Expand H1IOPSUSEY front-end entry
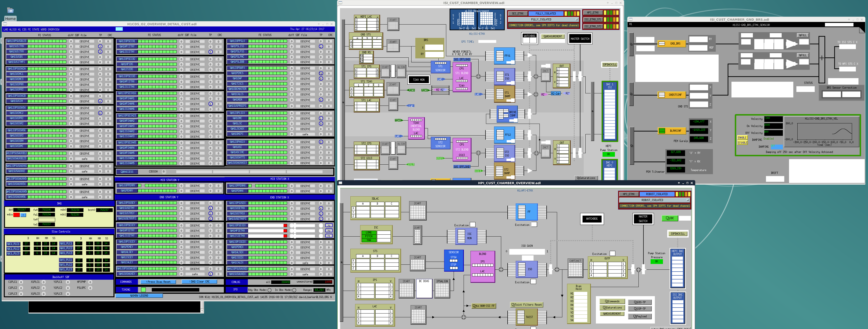 [x=127, y=203]
